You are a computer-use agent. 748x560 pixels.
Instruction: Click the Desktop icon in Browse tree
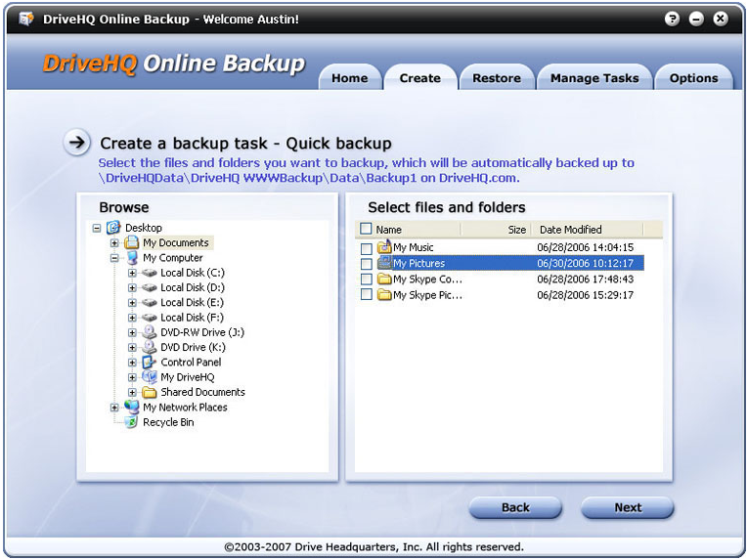pyautogui.click(x=113, y=228)
